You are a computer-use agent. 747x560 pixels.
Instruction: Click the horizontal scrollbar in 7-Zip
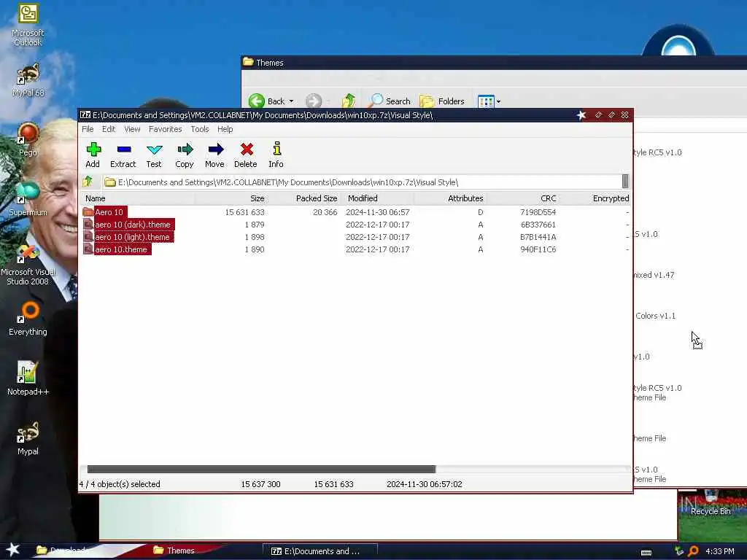(x=261, y=469)
